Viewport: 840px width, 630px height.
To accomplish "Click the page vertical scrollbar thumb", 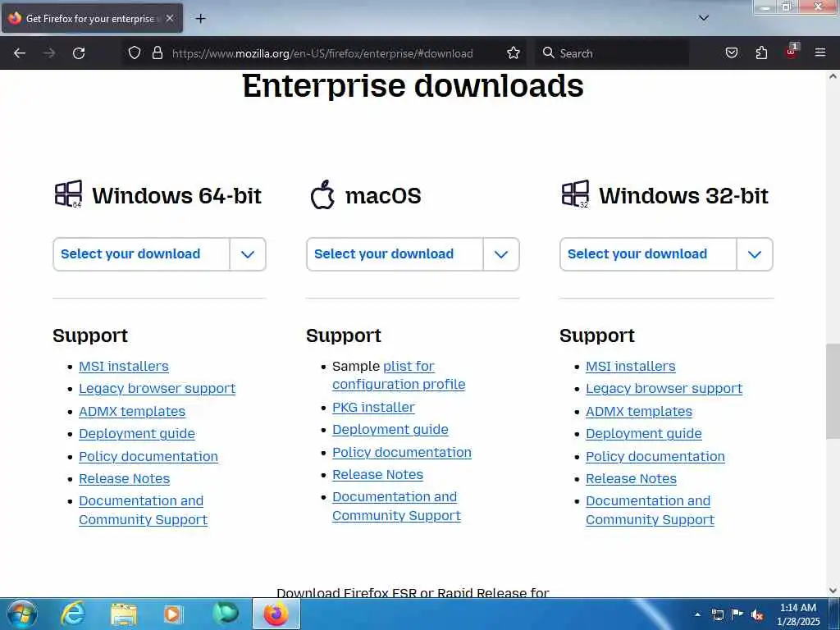I will pos(833,391).
